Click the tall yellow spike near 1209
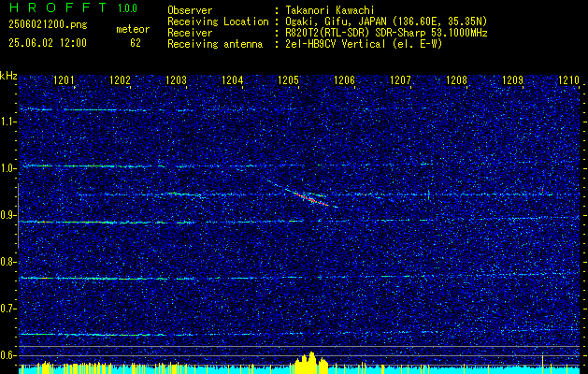The image size is (588, 374). click(x=542, y=364)
